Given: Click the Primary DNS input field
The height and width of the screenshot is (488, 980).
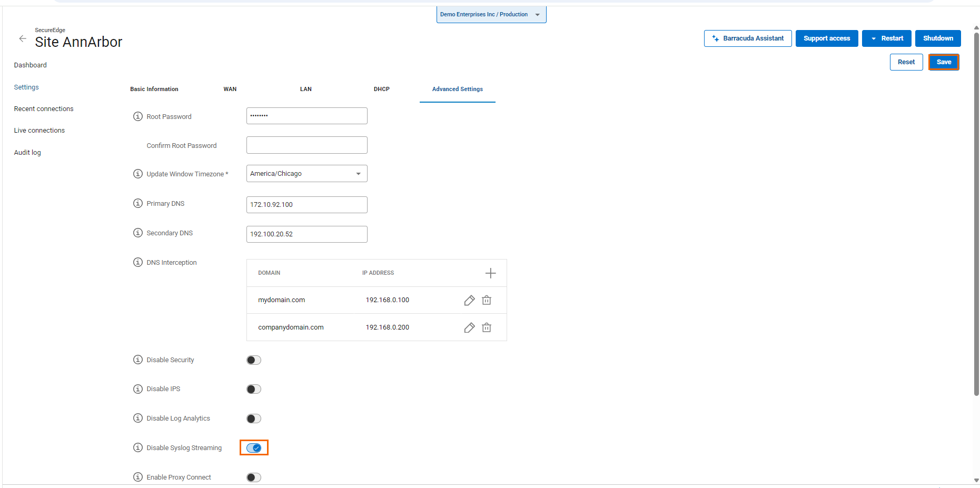Looking at the screenshot, I should tap(306, 205).
